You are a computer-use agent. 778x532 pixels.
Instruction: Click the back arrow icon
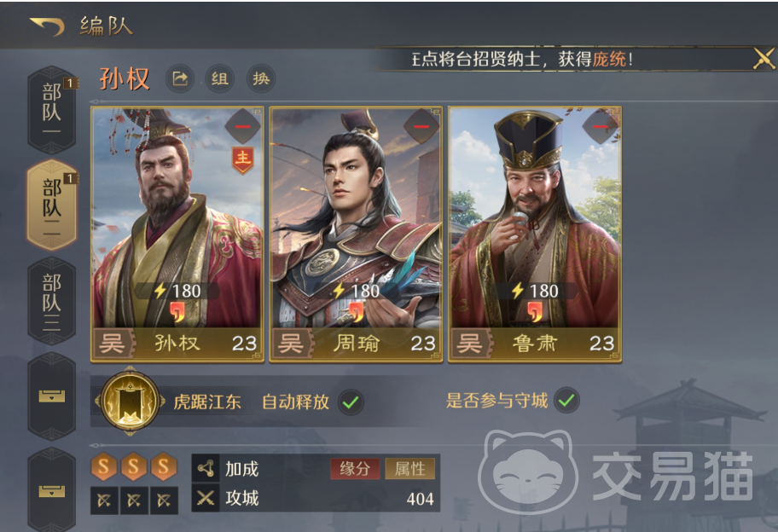click(47, 26)
